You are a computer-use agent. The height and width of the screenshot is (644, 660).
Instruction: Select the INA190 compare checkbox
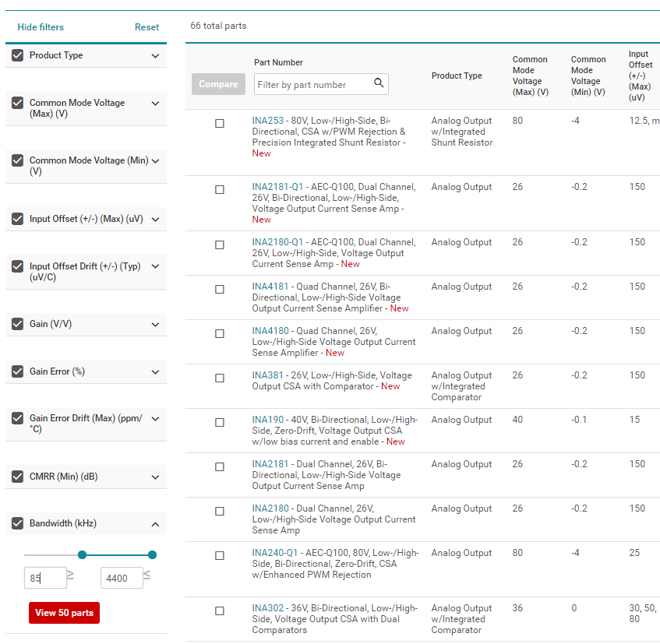(x=220, y=422)
